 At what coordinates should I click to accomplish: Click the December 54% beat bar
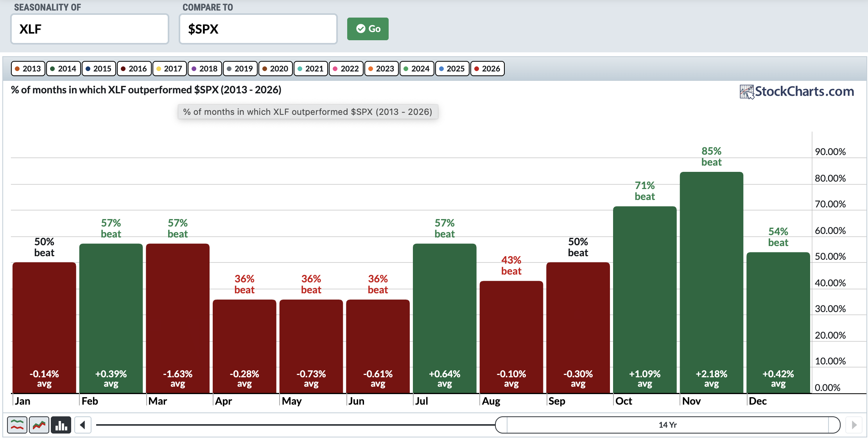(x=778, y=323)
